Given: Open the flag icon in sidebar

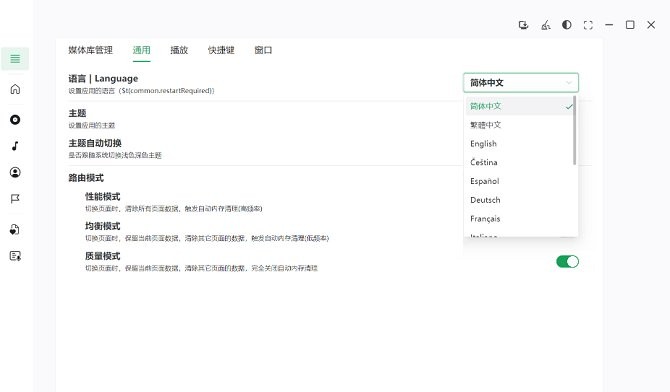Looking at the screenshot, I should [x=15, y=199].
